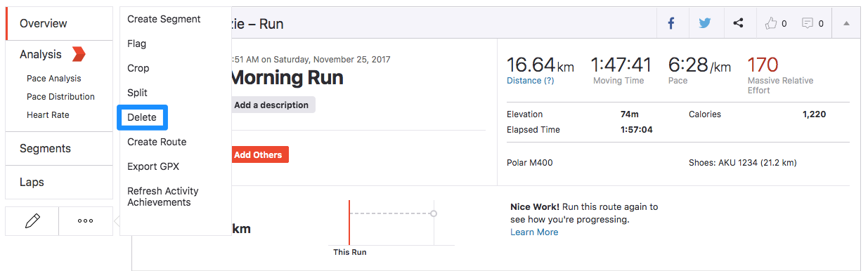Viewport: 868px width, 271px height.
Task: Choose Export GPX in the menu
Action: pyautogui.click(x=153, y=166)
